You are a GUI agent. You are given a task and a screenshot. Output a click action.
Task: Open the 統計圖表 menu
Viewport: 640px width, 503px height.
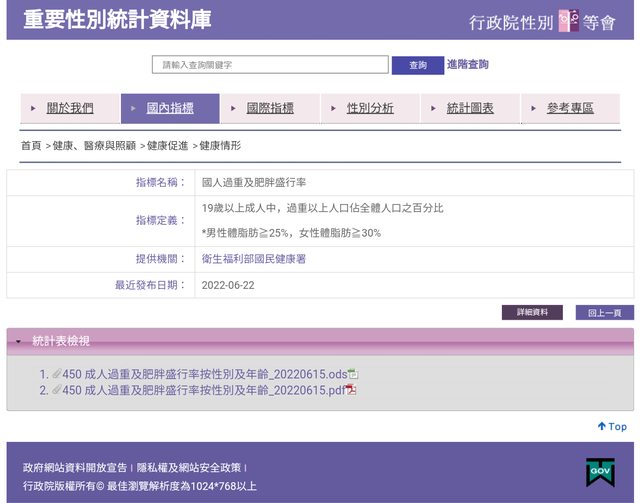click(470, 108)
